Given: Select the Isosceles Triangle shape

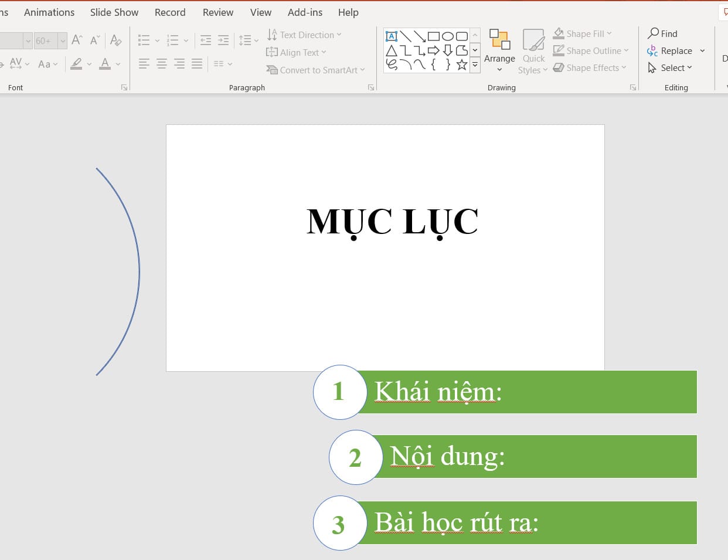Looking at the screenshot, I should (392, 50).
